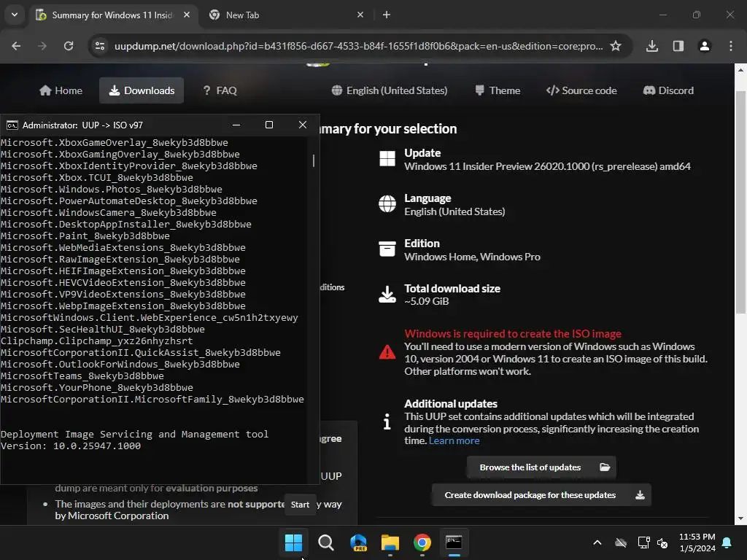747x560 pixels.
Task: Open the network tray icon
Action: coord(643,542)
